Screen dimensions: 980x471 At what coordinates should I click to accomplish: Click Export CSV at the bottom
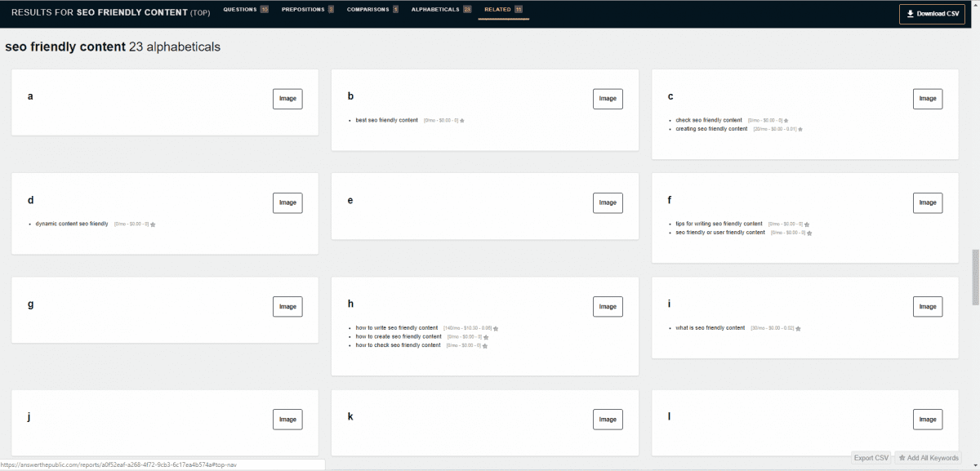871,458
